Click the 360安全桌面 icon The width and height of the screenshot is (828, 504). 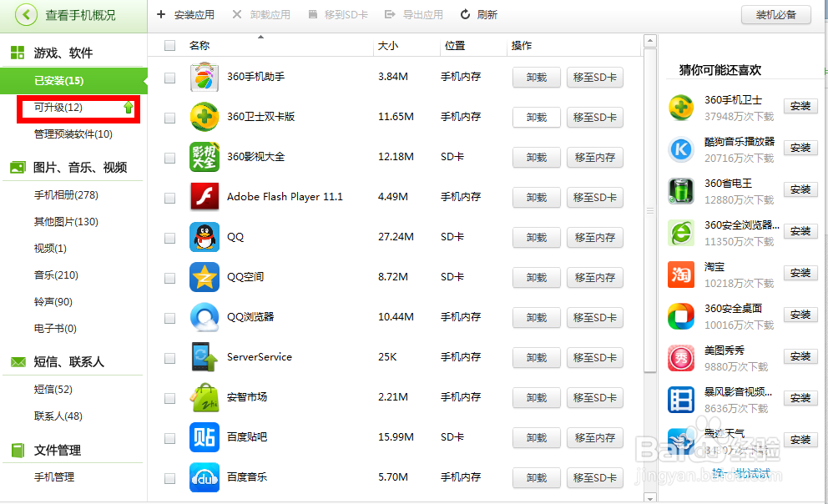click(x=681, y=316)
